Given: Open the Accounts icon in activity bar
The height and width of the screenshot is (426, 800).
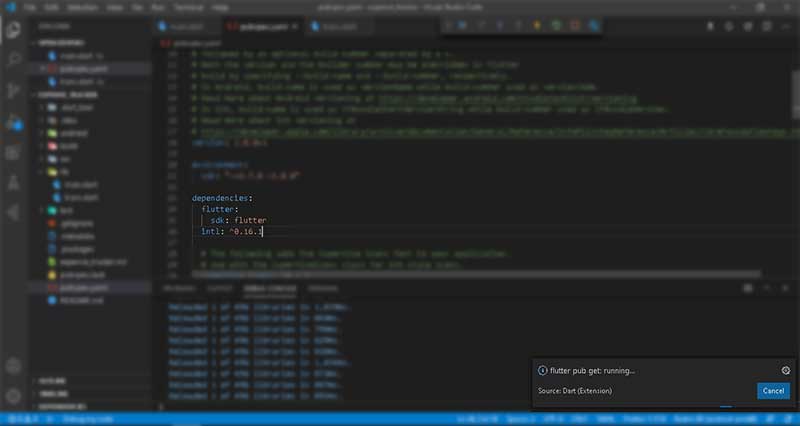Looking at the screenshot, I should click(13, 364).
